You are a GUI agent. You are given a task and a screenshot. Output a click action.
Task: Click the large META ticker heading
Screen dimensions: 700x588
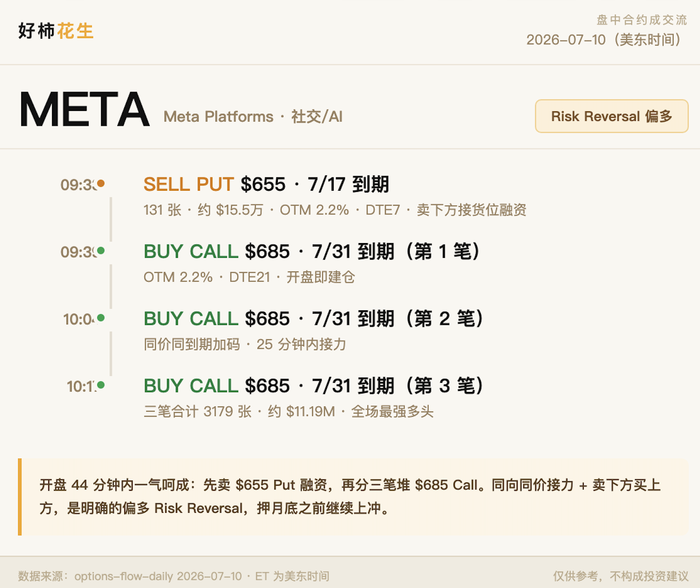tap(84, 109)
